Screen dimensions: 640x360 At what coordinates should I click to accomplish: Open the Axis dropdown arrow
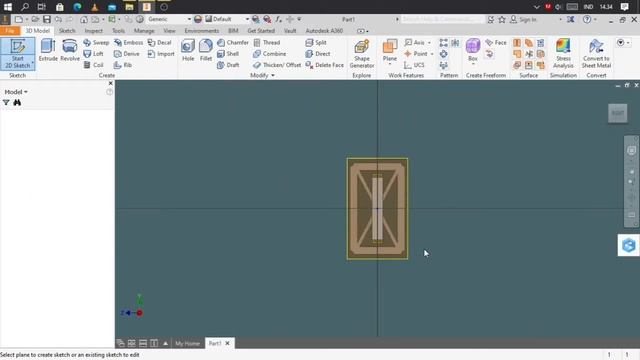coord(429,42)
